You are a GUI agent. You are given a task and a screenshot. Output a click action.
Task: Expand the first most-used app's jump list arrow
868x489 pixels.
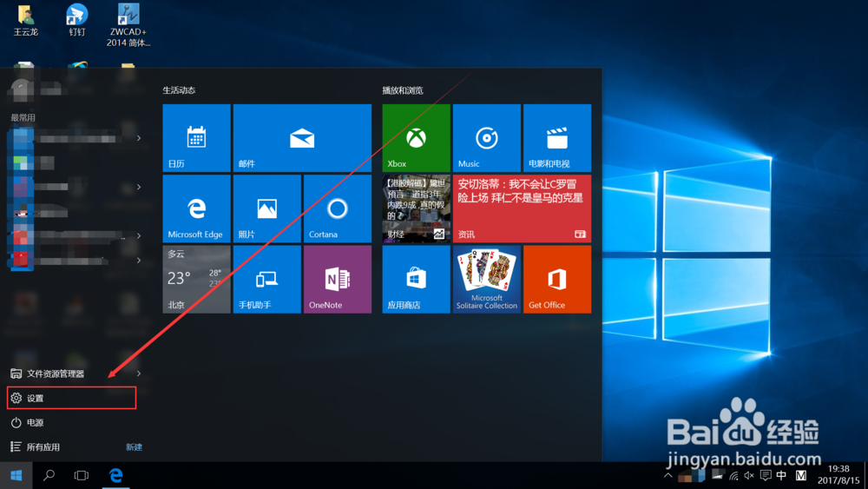pyautogui.click(x=138, y=138)
